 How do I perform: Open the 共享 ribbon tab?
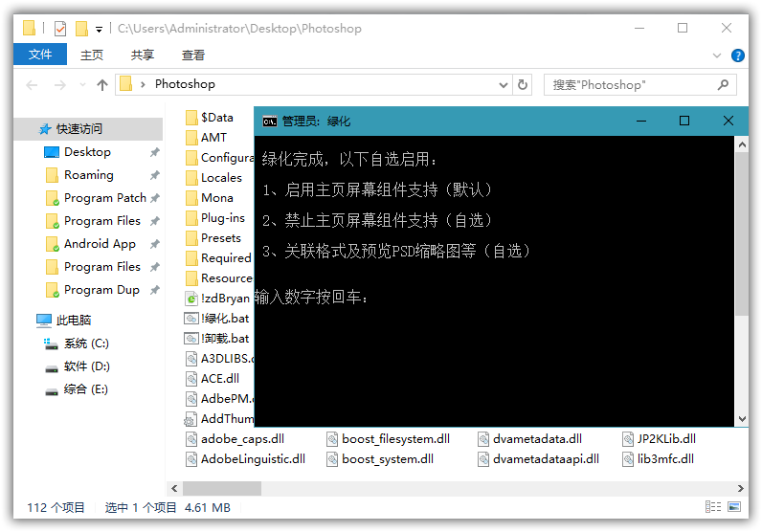tap(143, 55)
